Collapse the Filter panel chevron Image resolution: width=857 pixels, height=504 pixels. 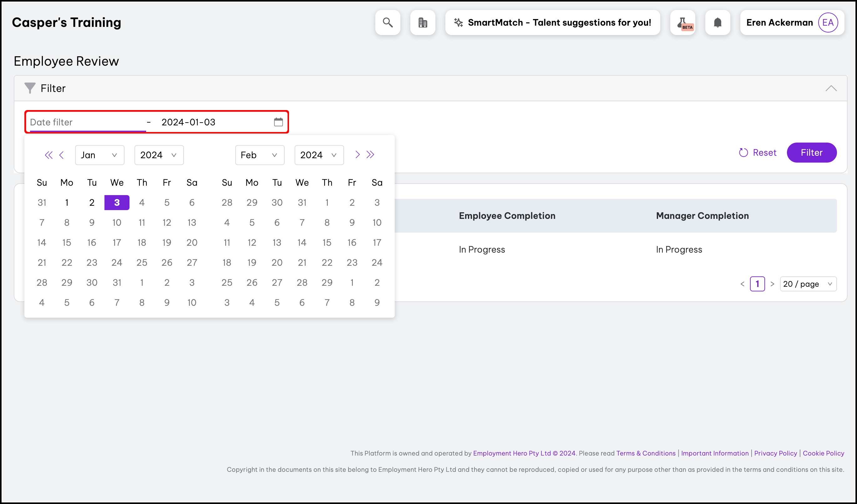click(831, 88)
